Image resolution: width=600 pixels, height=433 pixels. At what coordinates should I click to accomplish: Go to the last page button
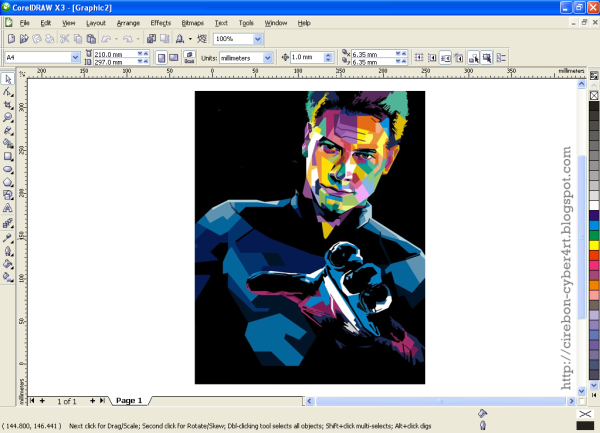point(102,400)
